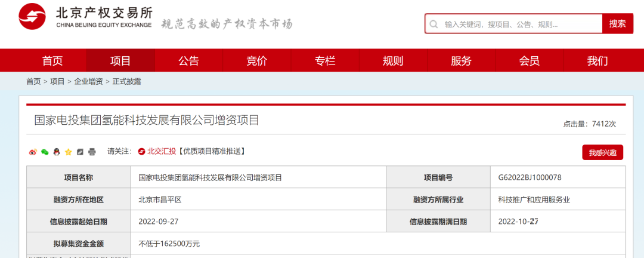This screenshot has width=644, height=258.
Task: Click the China Beijing Equity Exchange logo
Action: [85, 17]
